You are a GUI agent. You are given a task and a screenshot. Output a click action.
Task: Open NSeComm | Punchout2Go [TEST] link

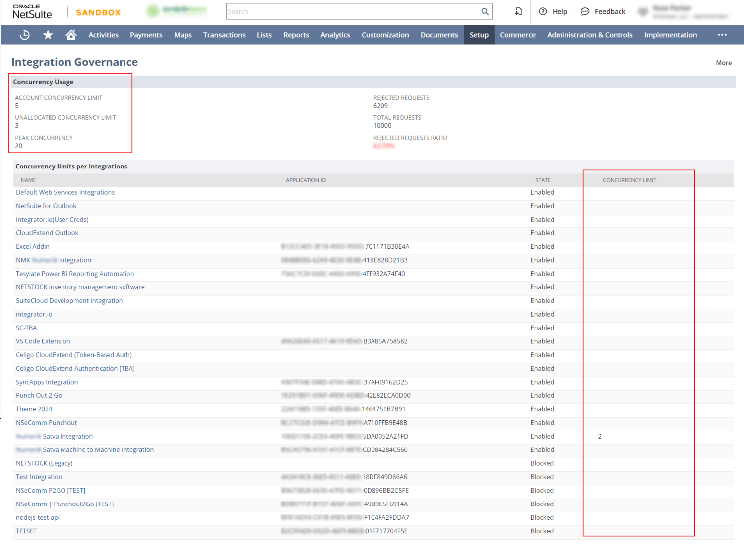64,504
